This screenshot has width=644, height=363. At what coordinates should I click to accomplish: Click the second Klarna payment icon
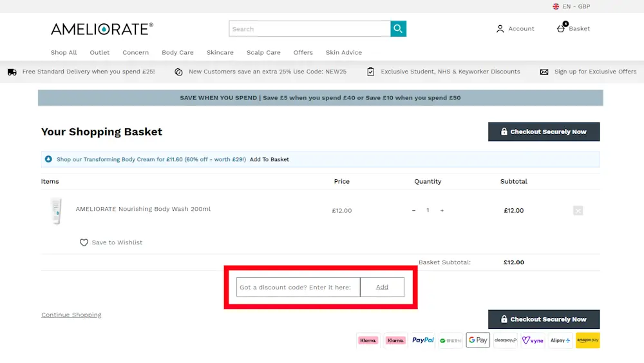[395, 340]
